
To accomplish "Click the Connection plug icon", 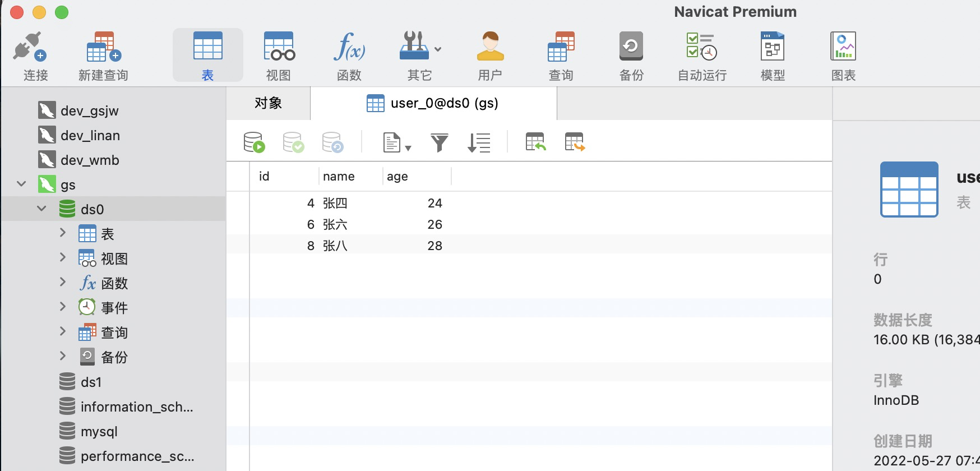I will [x=30, y=47].
